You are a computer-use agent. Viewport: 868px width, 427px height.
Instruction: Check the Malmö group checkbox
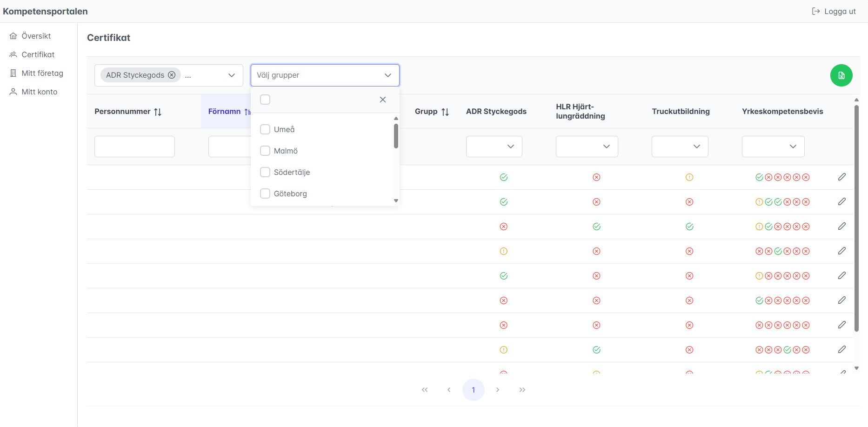pyautogui.click(x=265, y=151)
